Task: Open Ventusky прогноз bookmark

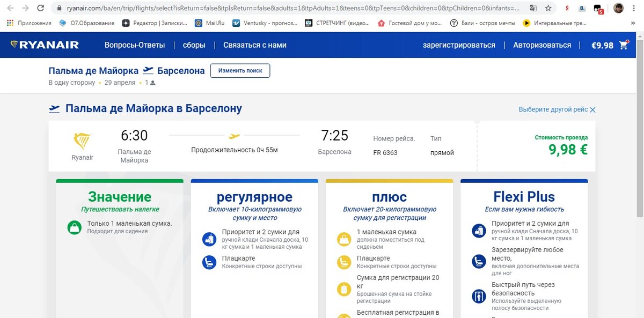Action: click(265, 23)
